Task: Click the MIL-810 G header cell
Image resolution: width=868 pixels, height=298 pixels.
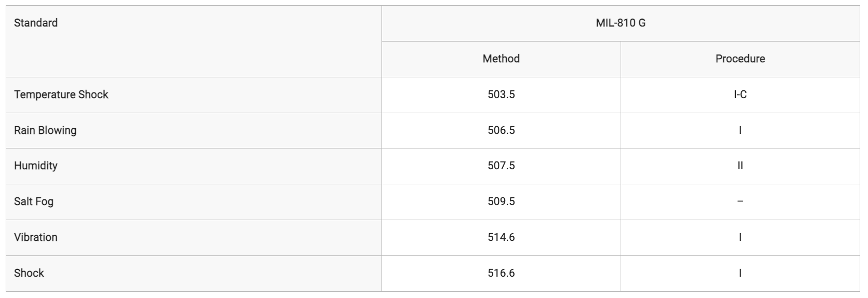Action: [x=621, y=23]
